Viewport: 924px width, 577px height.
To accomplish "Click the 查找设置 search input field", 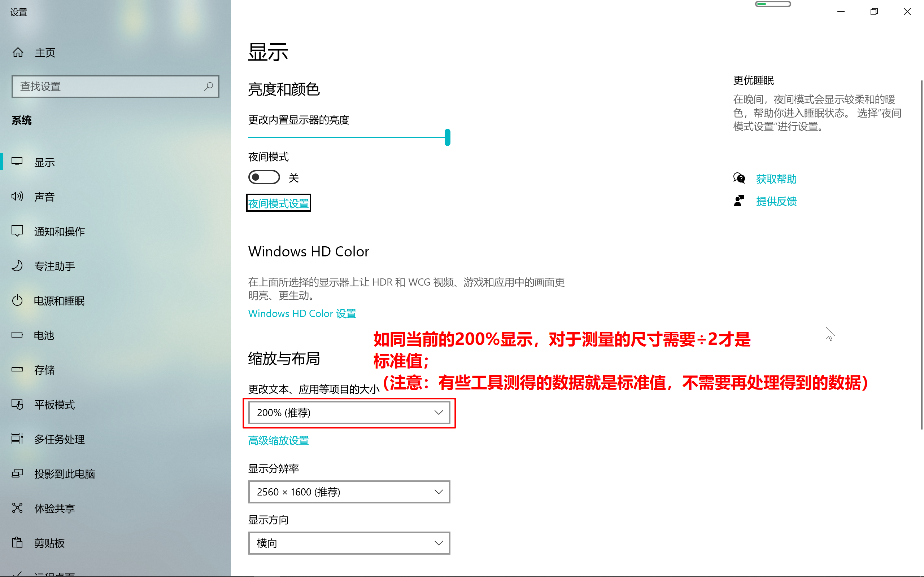I will (x=115, y=87).
